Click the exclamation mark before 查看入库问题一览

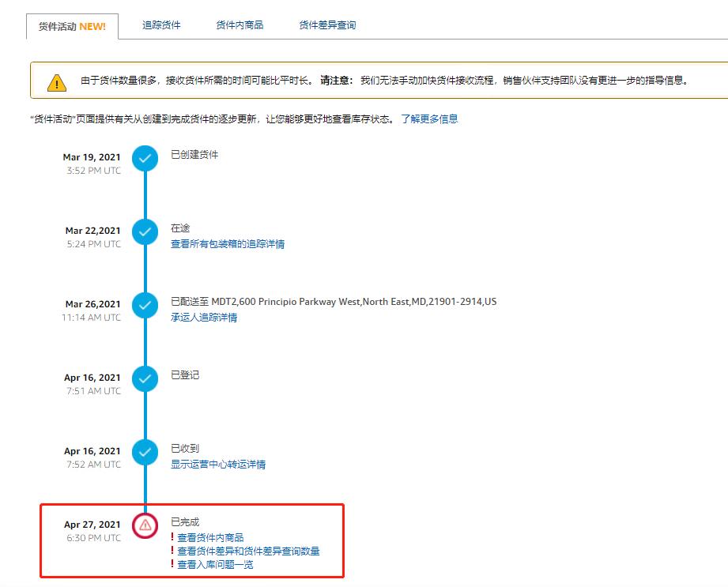tap(171, 565)
